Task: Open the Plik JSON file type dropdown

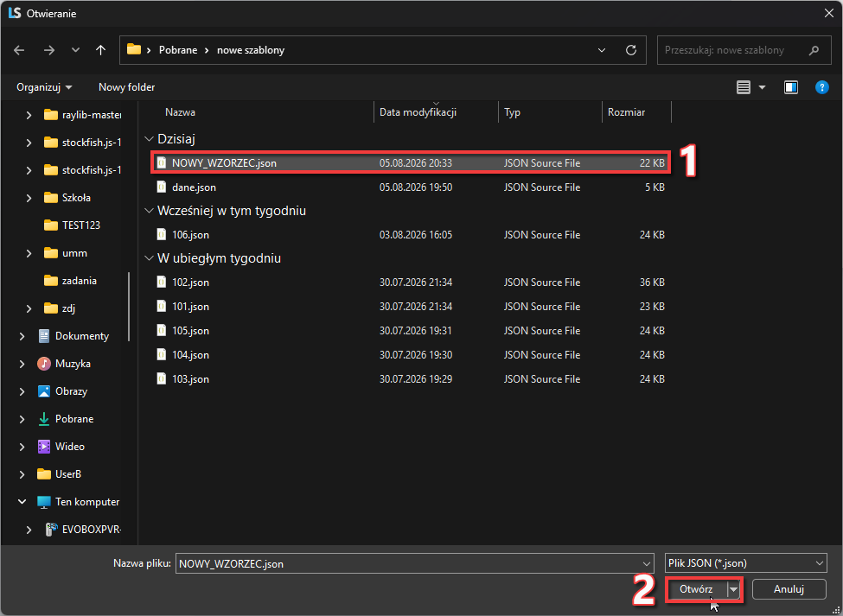Action: point(745,563)
